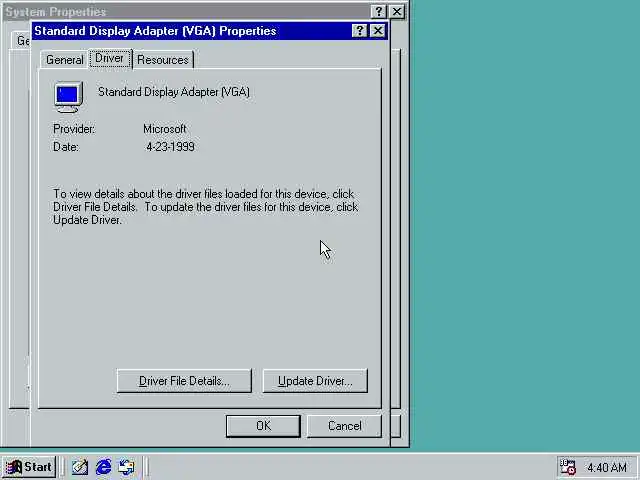The width and height of the screenshot is (640, 480).
Task: Open the Start menu
Action: coord(29,467)
